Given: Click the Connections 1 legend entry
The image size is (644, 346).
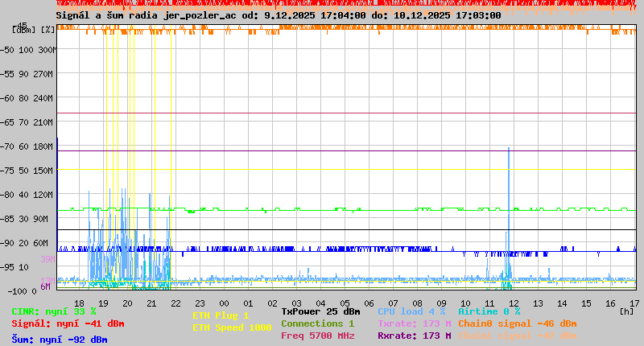Looking at the screenshot, I should pos(318,323).
